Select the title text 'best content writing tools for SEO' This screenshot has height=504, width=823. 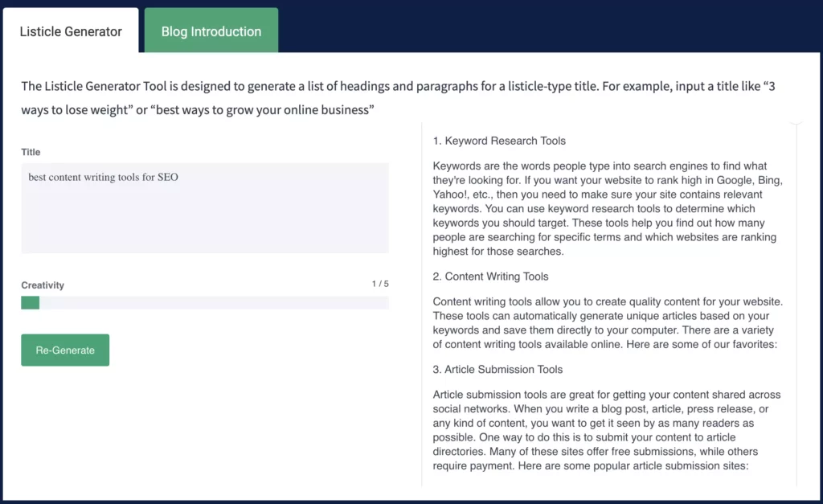[103, 177]
